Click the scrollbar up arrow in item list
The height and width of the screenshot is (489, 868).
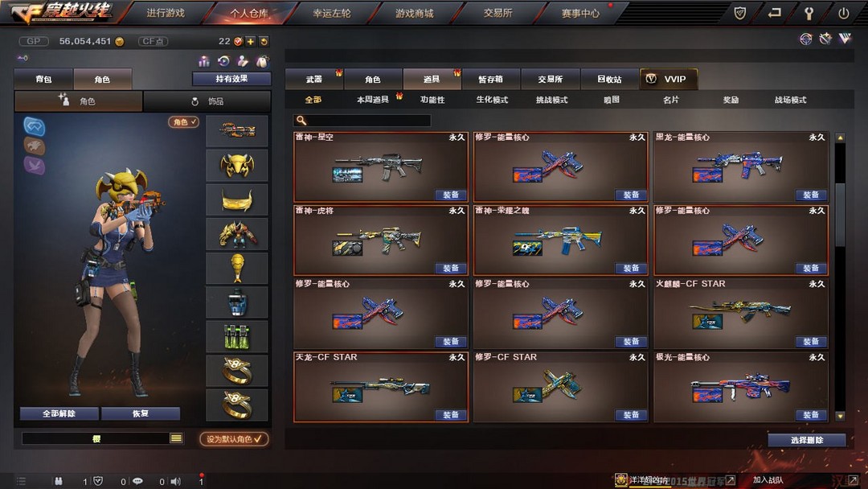click(x=840, y=138)
